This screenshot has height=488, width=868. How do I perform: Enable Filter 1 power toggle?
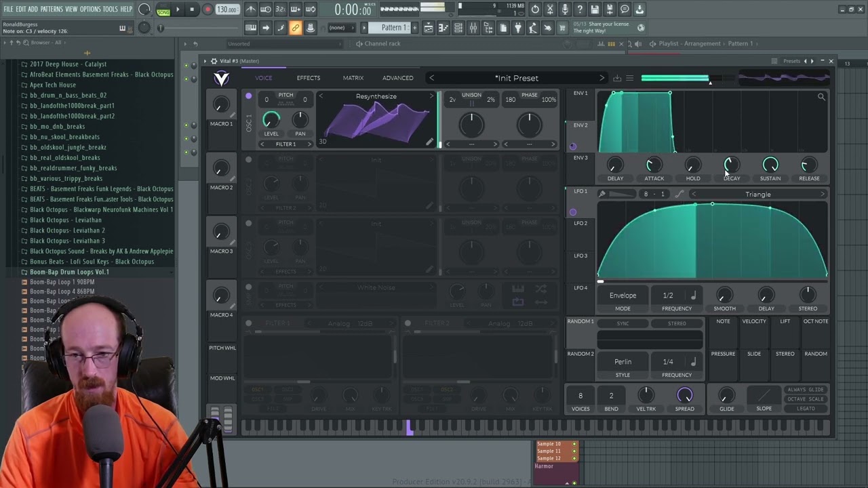(249, 323)
